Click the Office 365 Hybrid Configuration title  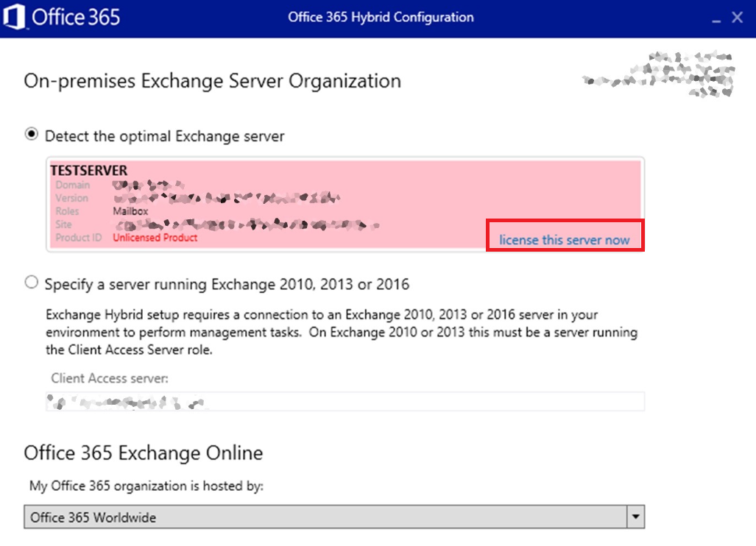click(x=381, y=17)
